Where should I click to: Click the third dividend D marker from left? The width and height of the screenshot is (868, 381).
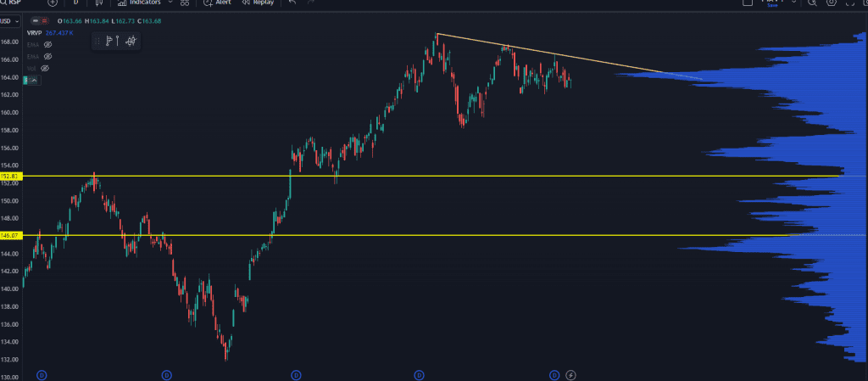click(296, 375)
